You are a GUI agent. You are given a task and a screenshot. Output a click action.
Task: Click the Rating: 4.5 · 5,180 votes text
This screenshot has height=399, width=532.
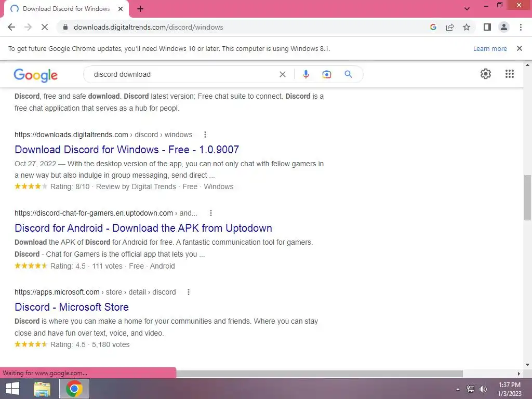tap(90, 345)
